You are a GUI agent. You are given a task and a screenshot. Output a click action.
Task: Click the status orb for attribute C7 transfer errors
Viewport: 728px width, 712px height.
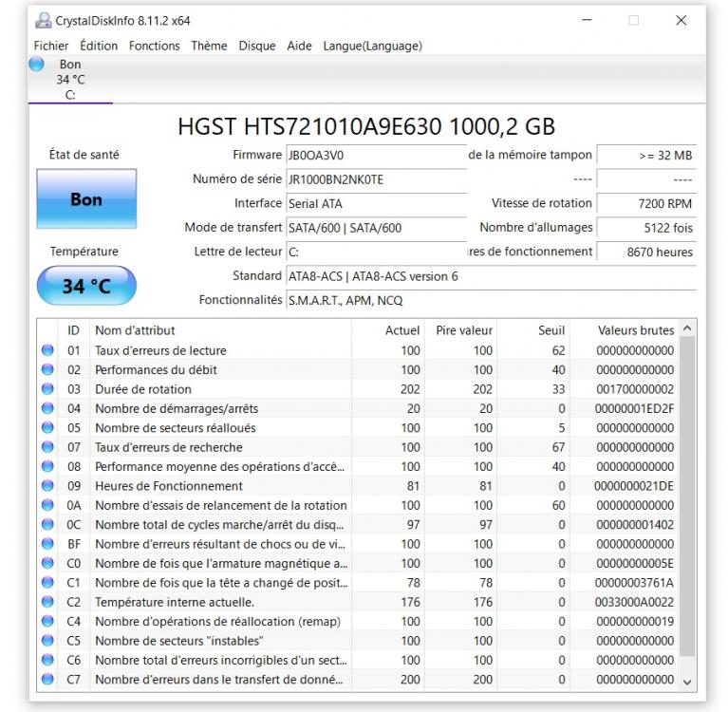pyautogui.click(x=47, y=680)
